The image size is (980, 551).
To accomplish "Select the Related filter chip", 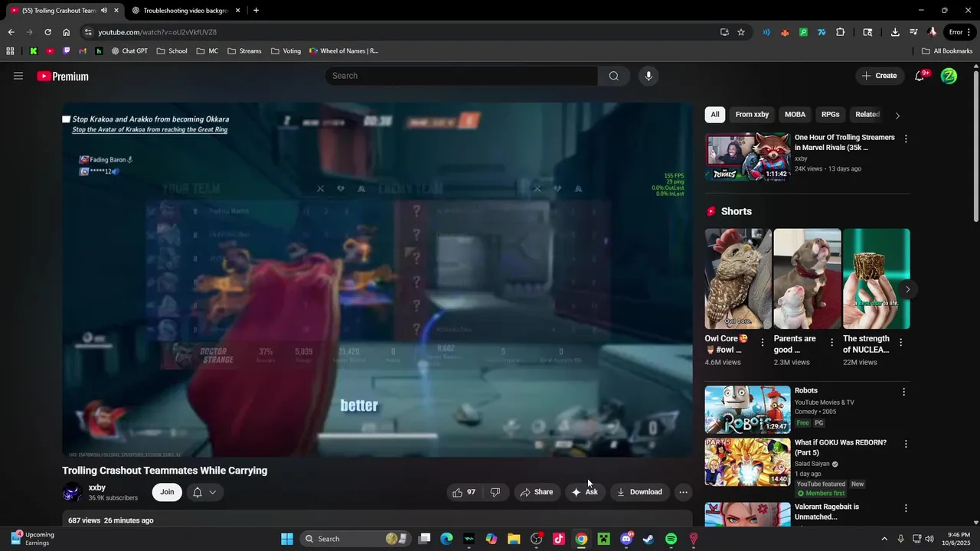I will 867,115.
